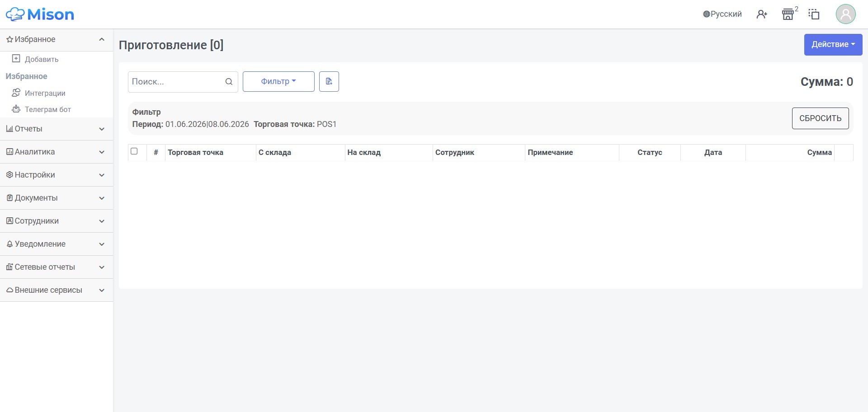Click the globe language icon
This screenshot has width=868, height=412.
(x=706, y=14)
